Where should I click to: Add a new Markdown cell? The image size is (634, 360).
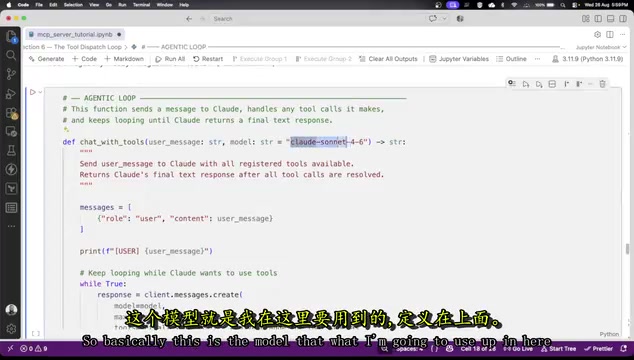pos(124,59)
